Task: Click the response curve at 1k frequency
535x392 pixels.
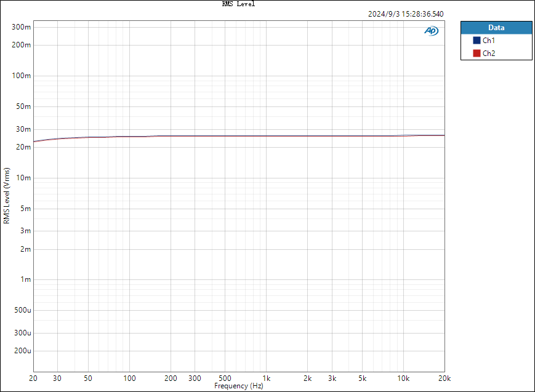Action: 267,136
